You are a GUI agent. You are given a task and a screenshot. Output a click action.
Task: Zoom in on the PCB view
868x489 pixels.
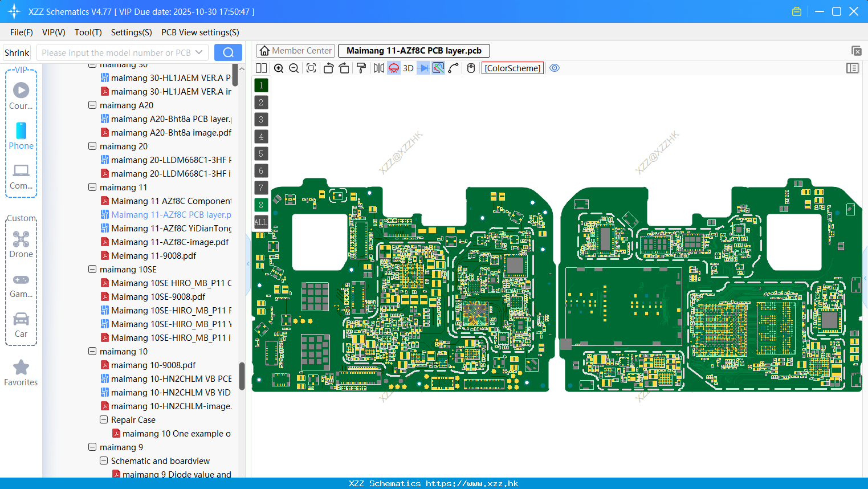tap(279, 68)
